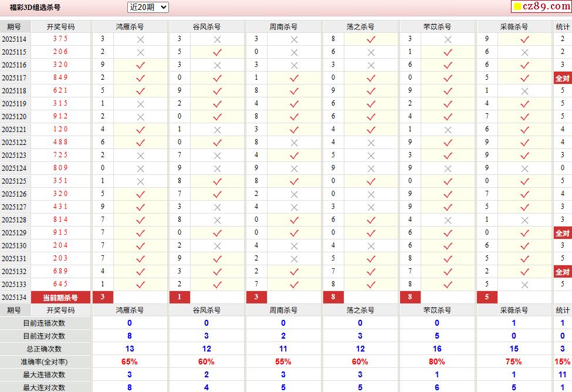Screen dimensions: 572x392
Task: Click 谷风杀号 check mark in row 2025115
Action: point(218,53)
